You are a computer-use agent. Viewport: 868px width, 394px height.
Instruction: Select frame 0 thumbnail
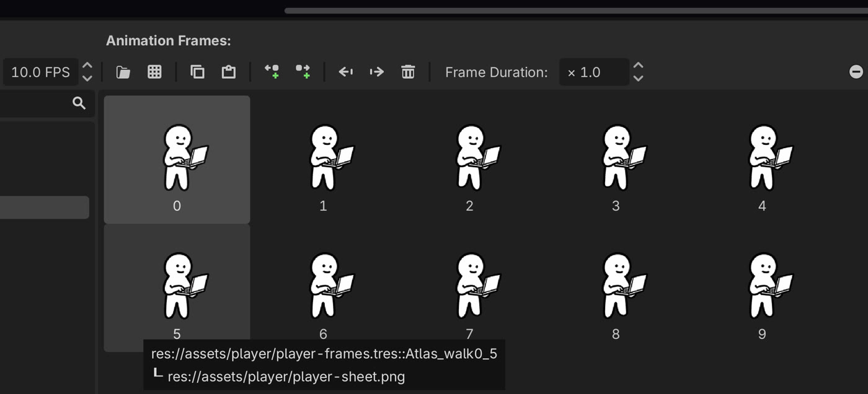[177, 160]
